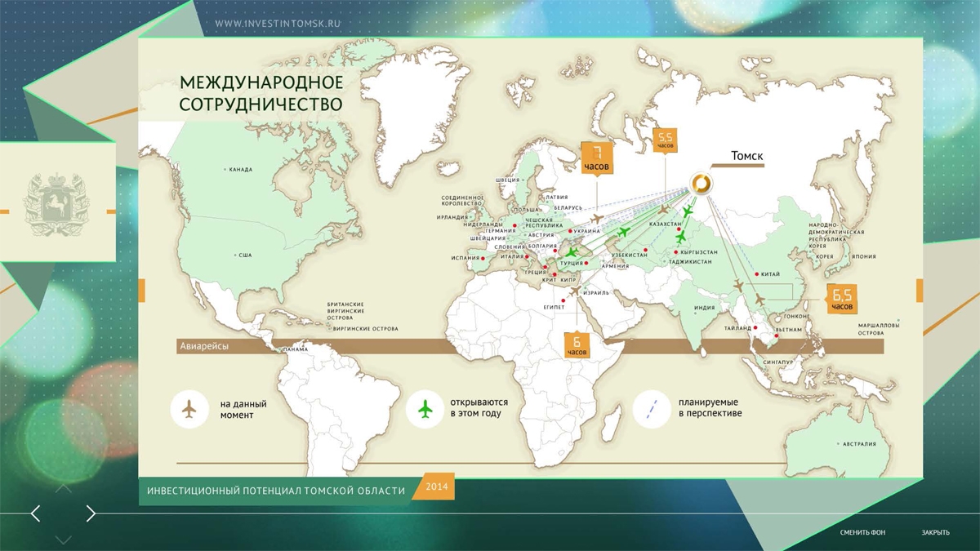The height and width of the screenshot is (551, 980).
Task: Select the 2014 year tab
Action: point(435,488)
